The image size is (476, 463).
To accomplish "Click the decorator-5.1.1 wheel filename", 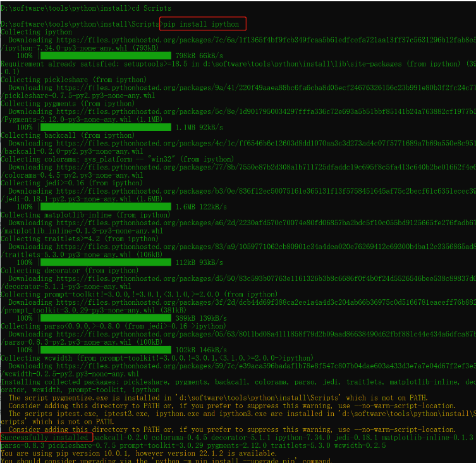I will pyautogui.click(x=66, y=287).
